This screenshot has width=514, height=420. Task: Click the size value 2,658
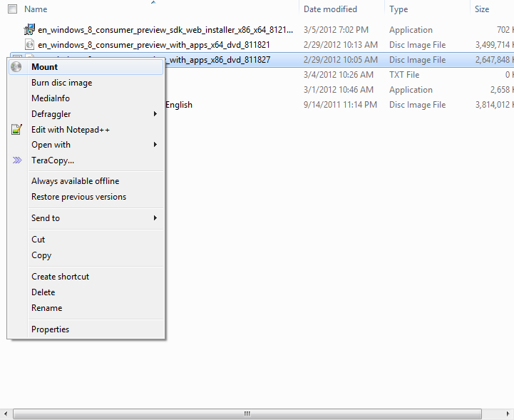point(500,90)
